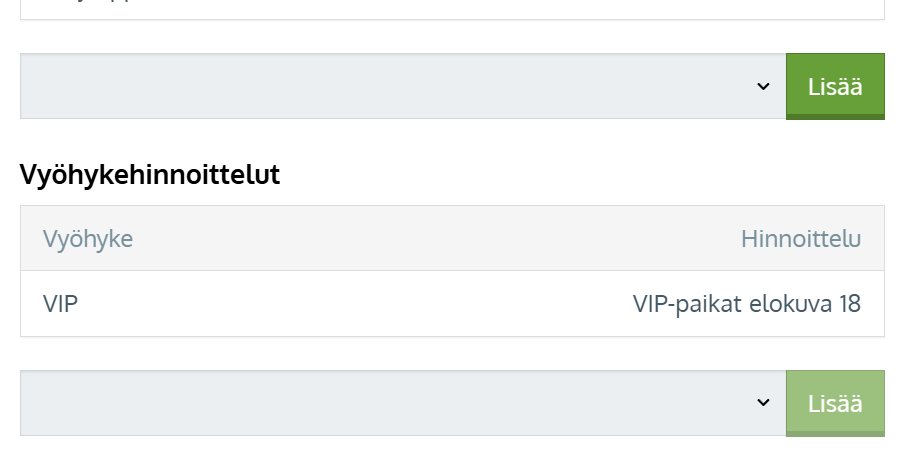Click the chevron arrow in the upper dropdown
This screenshot has width=923, height=456.
(x=763, y=87)
